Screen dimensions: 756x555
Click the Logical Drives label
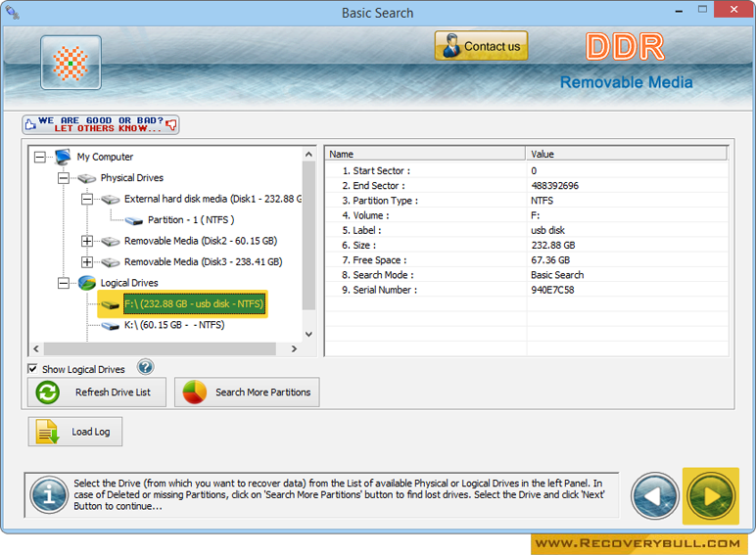[x=129, y=283]
